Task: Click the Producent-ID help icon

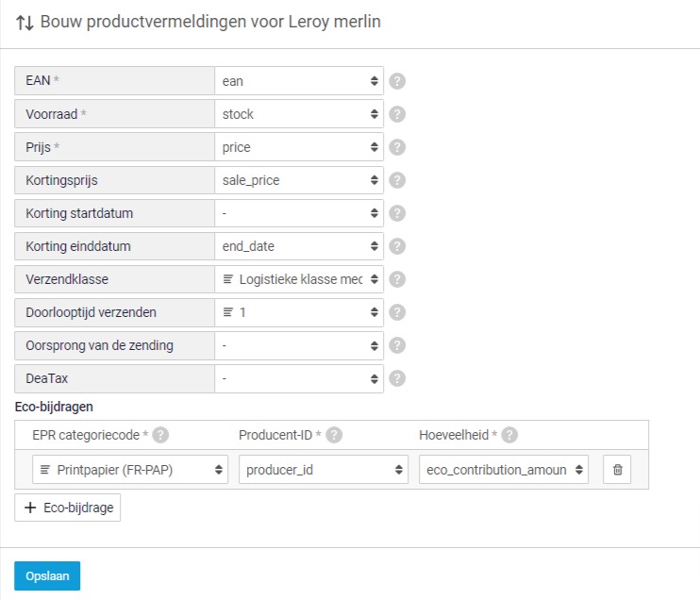Action: pos(333,435)
